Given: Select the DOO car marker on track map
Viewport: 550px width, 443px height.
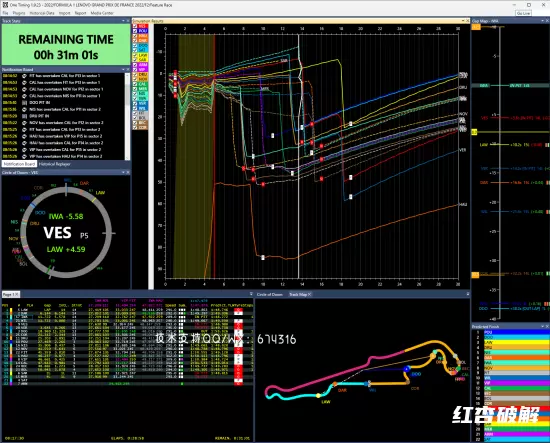Looking at the screenshot, I should click(x=407, y=369).
